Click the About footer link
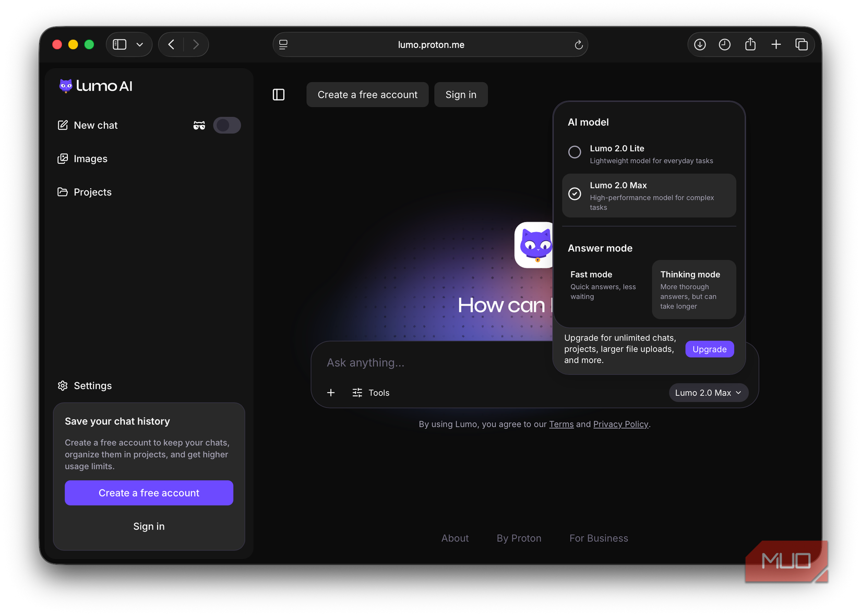This screenshot has width=861, height=616. (455, 538)
